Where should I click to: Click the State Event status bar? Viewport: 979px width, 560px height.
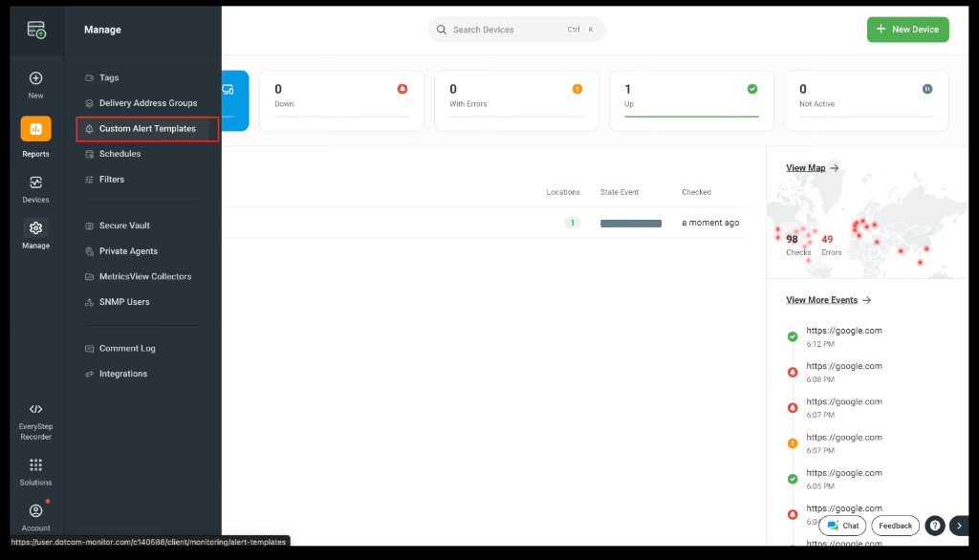pos(630,223)
